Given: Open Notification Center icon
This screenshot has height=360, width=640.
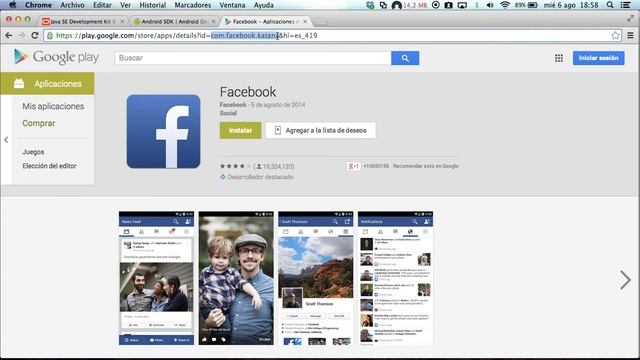Looking at the screenshot, I should click(625, 5).
